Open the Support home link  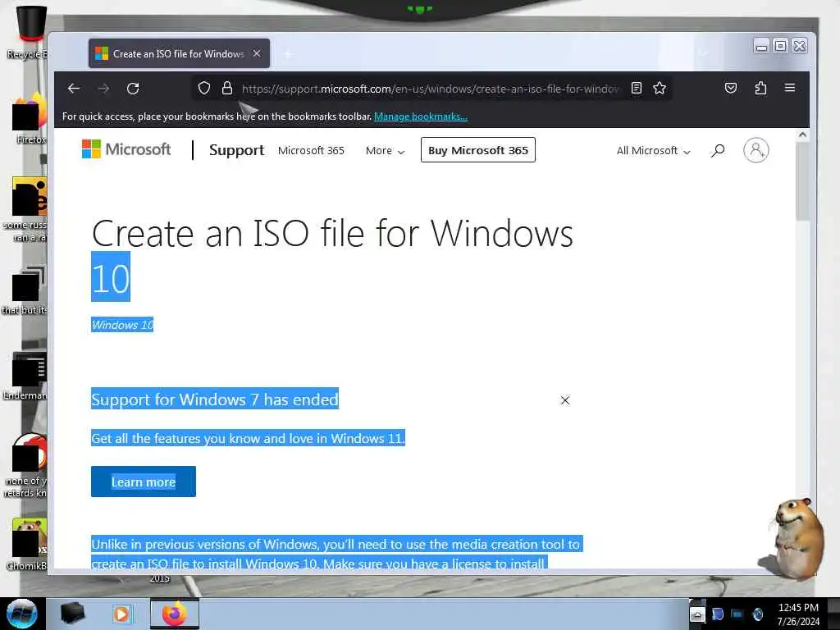coord(236,150)
